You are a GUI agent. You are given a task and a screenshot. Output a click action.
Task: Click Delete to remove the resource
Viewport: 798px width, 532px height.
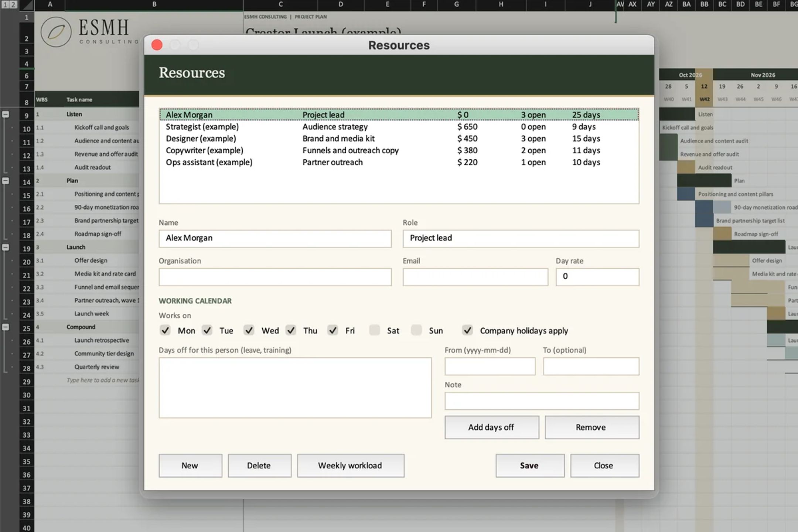tap(259, 465)
